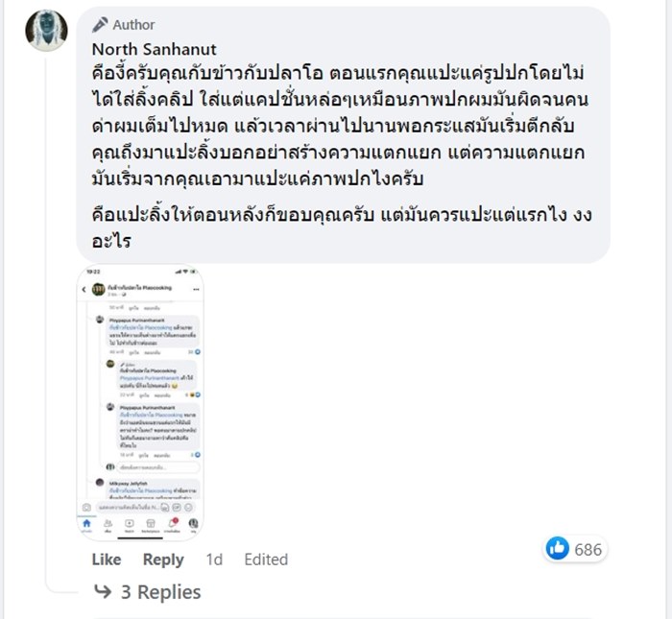672x619 pixels.
Task: Click Reply under the comment
Action: pyautogui.click(x=163, y=559)
